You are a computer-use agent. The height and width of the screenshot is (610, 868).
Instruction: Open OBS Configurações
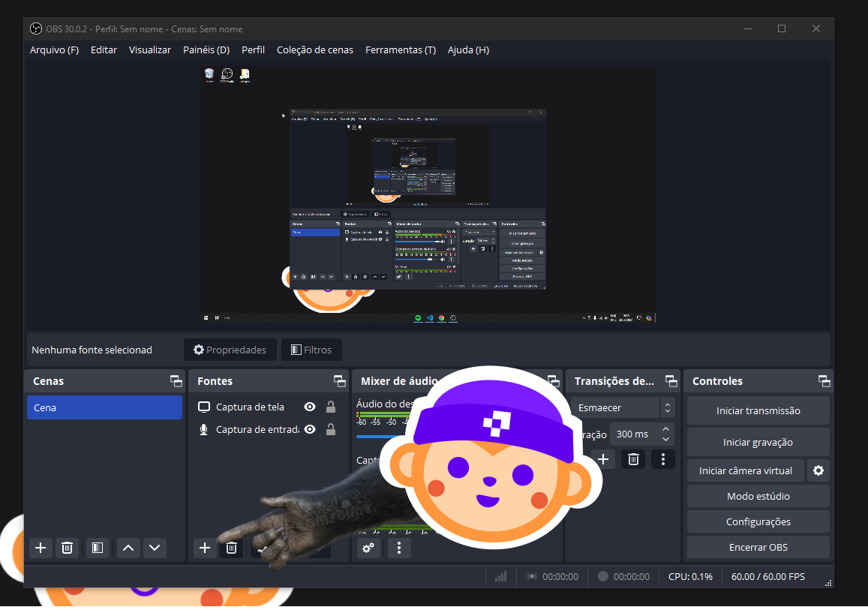[758, 521]
